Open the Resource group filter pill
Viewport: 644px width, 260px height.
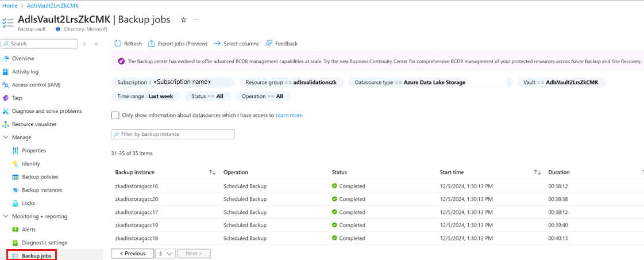point(292,82)
